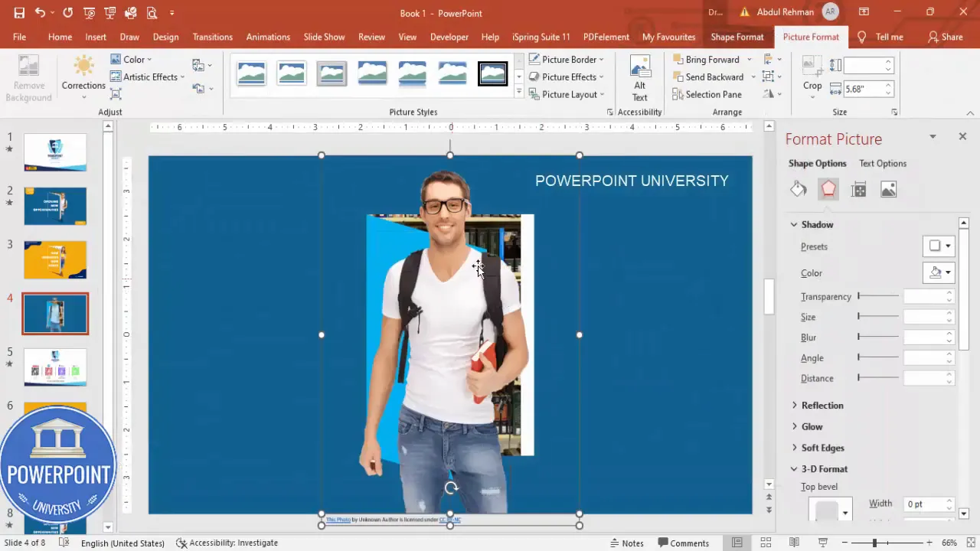Screen dimensions: 980x551
Task: Select Normal view in status bar
Action: pos(737,543)
